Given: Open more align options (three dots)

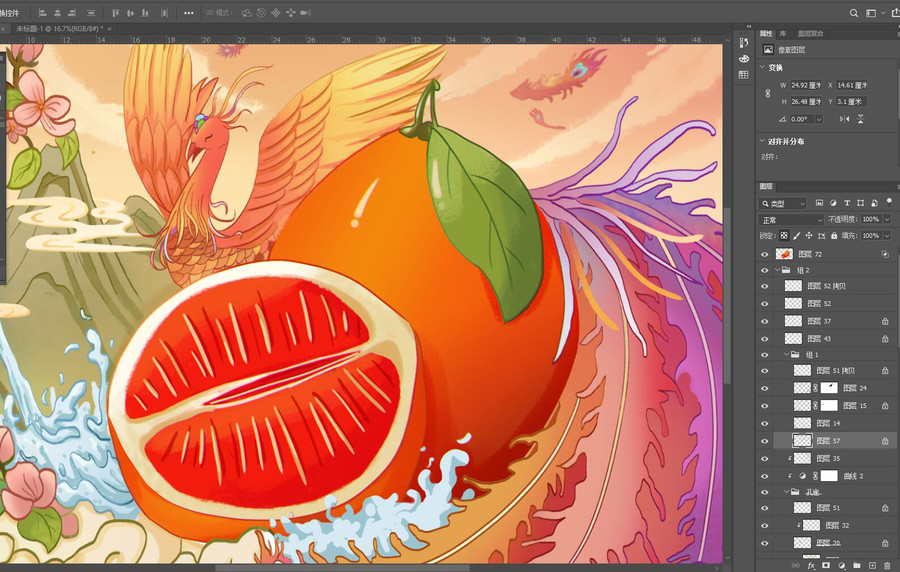Looking at the screenshot, I should coord(188,13).
